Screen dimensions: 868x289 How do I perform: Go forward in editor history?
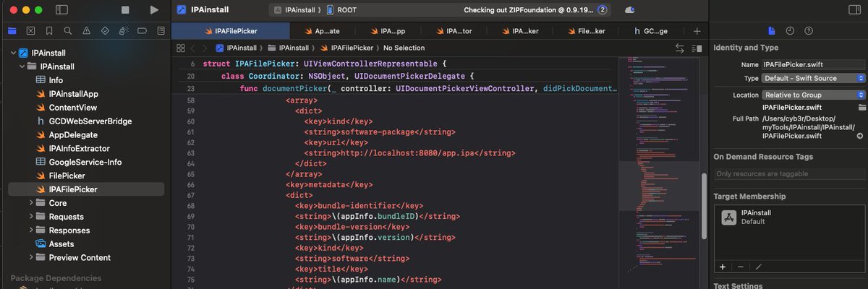point(205,48)
